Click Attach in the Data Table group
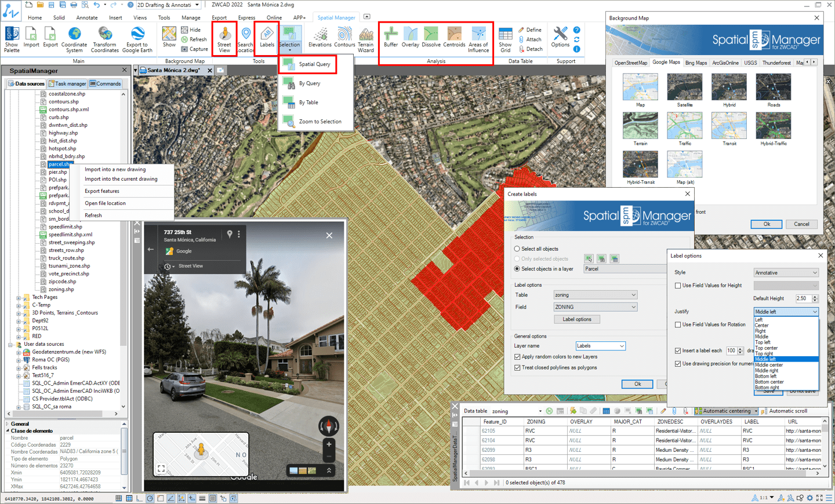This screenshot has width=835, height=504. (530, 39)
